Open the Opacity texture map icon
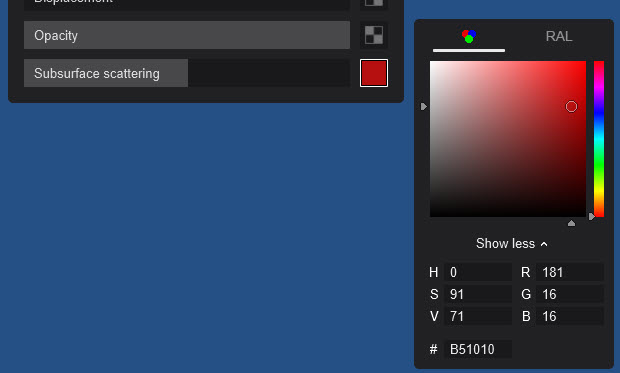The height and width of the screenshot is (373, 620). pos(374,35)
